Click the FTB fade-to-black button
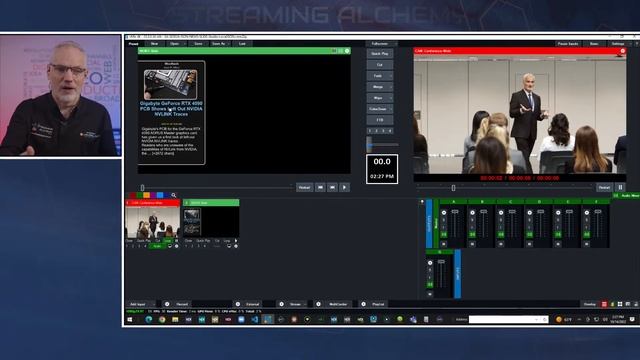640x360 pixels. pos(380,120)
